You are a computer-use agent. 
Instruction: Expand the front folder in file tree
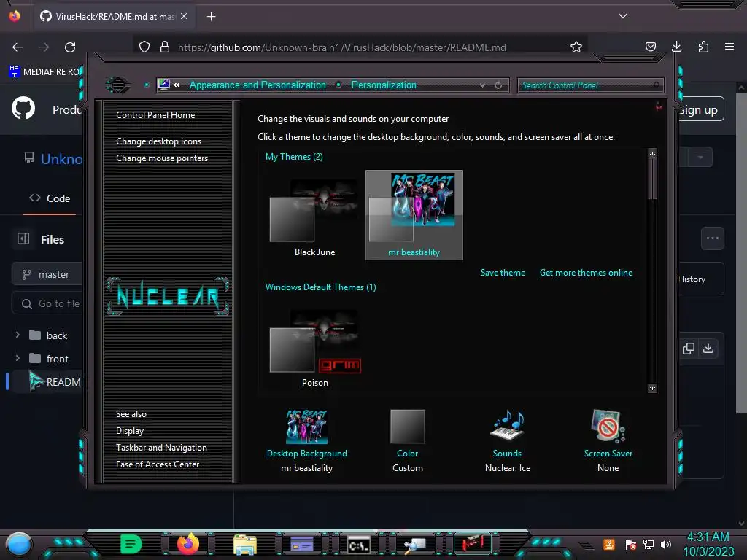[18, 358]
